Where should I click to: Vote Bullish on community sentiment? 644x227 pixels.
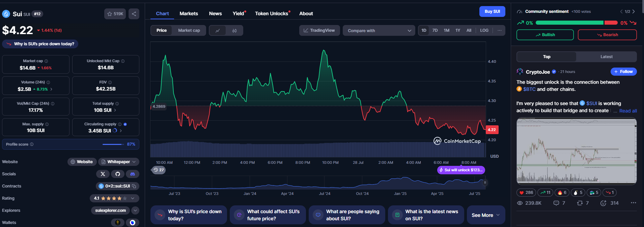pyautogui.click(x=545, y=35)
